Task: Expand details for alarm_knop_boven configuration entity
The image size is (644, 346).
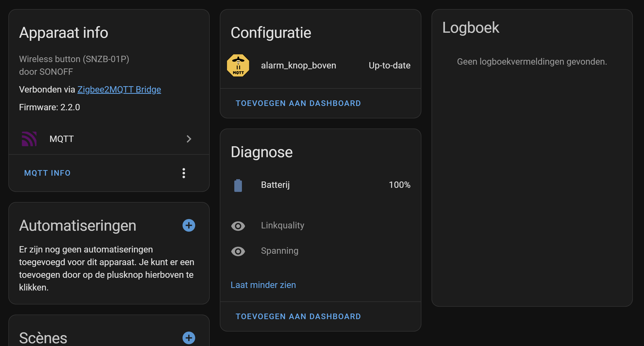Action: click(x=299, y=65)
